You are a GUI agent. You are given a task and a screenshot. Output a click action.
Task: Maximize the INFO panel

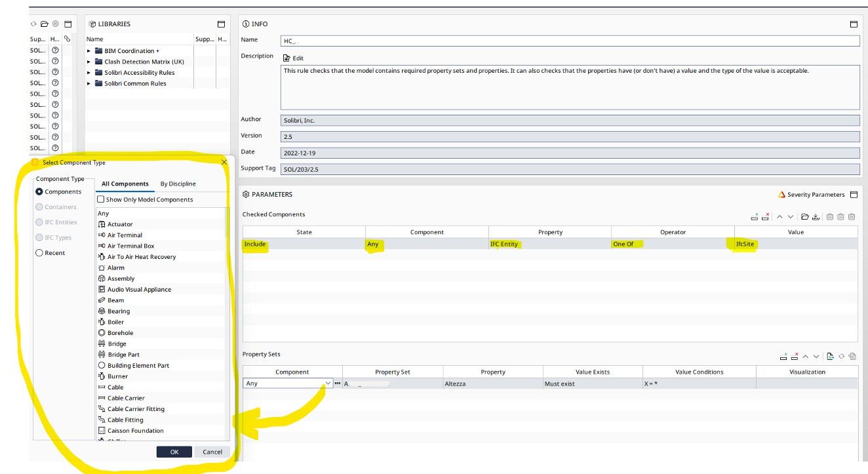click(854, 24)
